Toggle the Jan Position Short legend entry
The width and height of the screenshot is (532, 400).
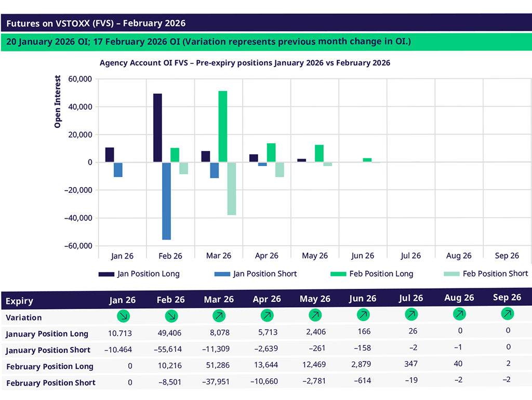257,274
